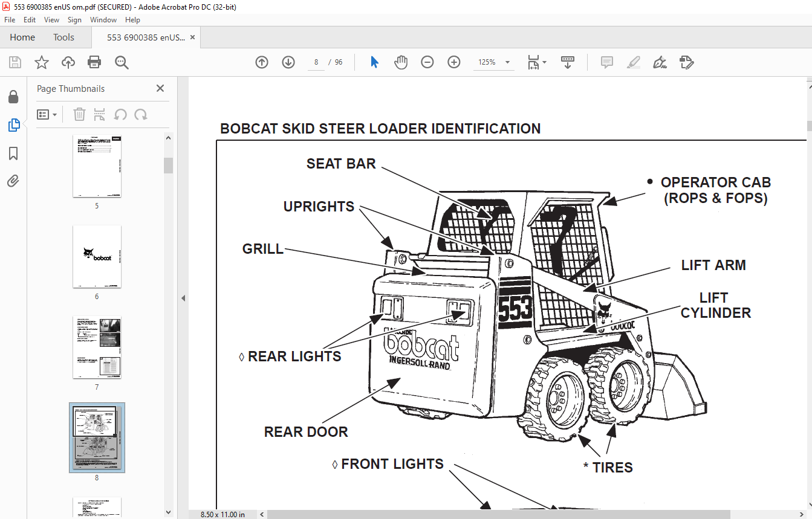Open the Help menu

click(132, 20)
